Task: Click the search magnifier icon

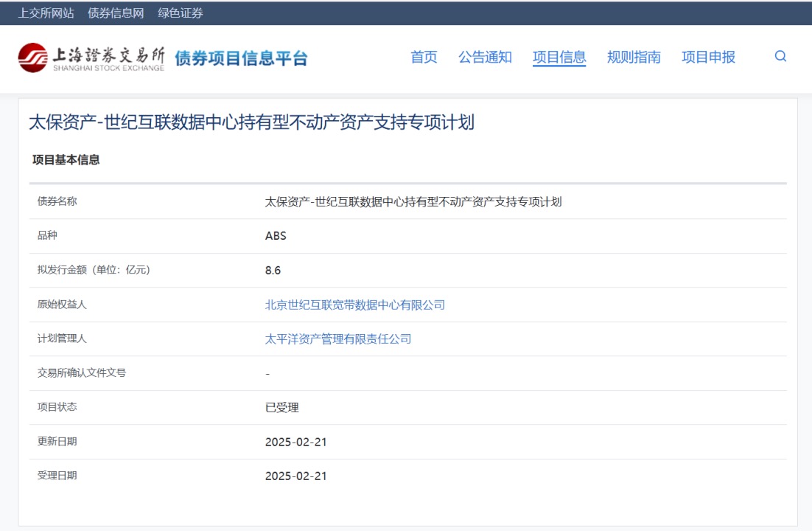Action: coord(780,56)
